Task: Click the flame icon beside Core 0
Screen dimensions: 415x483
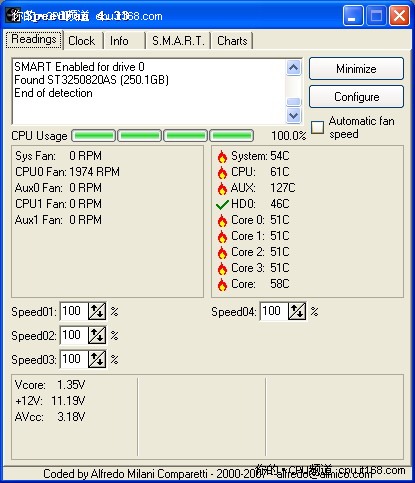Action: click(222, 220)
